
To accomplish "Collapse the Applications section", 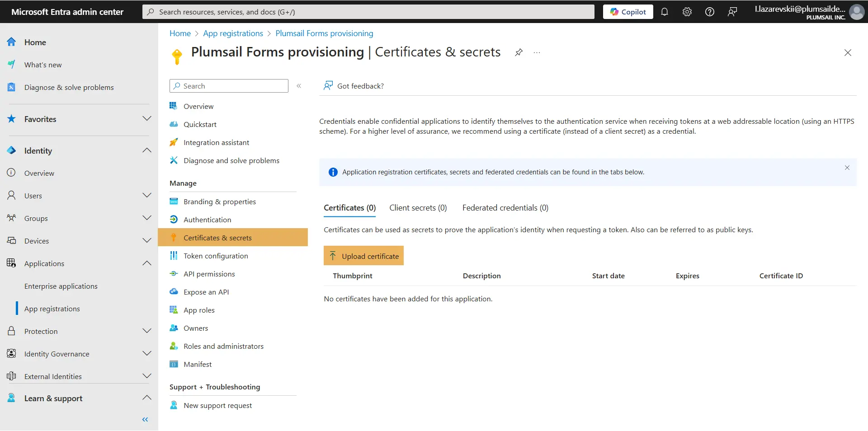I will pos(147,263).
